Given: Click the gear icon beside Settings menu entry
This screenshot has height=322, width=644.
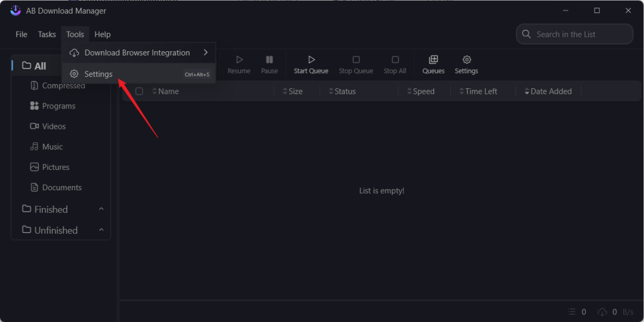Looking at the screenshot, I should tap(74, 74).
